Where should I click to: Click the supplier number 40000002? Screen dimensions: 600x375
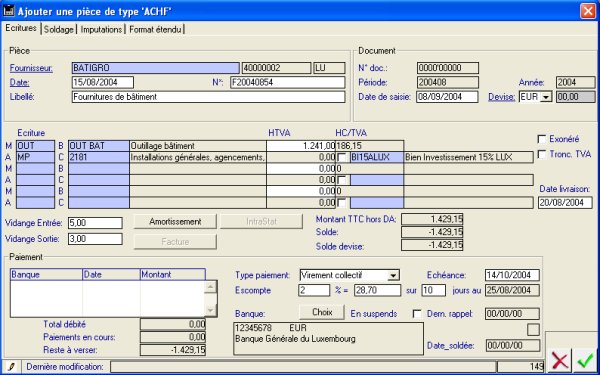276,68
